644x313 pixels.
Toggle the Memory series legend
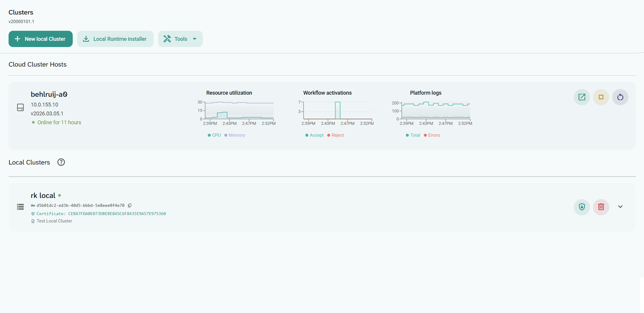click(x=235, y=135)
